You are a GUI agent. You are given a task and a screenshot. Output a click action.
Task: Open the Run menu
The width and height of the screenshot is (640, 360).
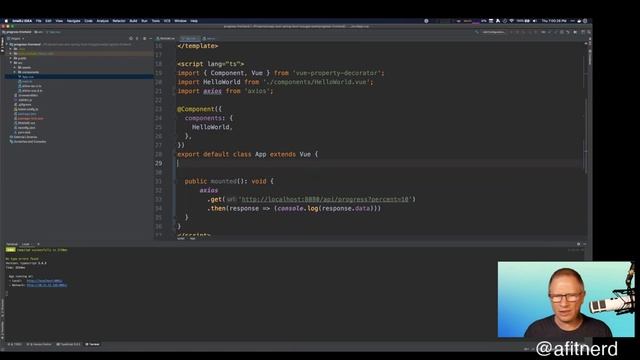144,21
